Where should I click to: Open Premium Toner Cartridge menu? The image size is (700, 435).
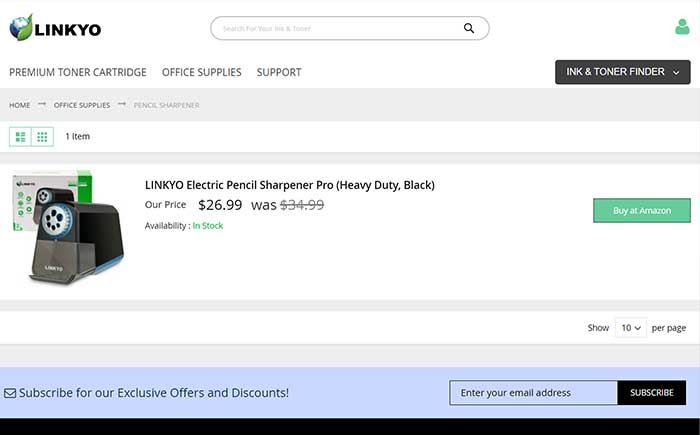tap(78, 72)
